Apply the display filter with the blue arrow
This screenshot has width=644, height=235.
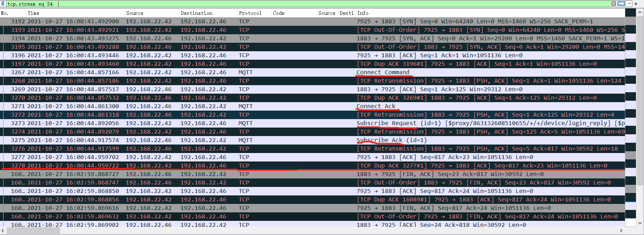pos(621,4)
